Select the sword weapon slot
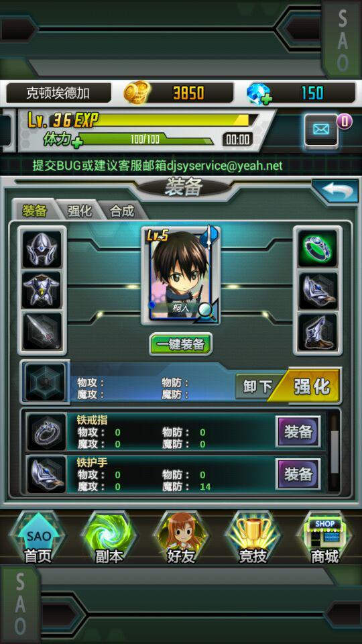362x644 pixels. click(42, 331)
